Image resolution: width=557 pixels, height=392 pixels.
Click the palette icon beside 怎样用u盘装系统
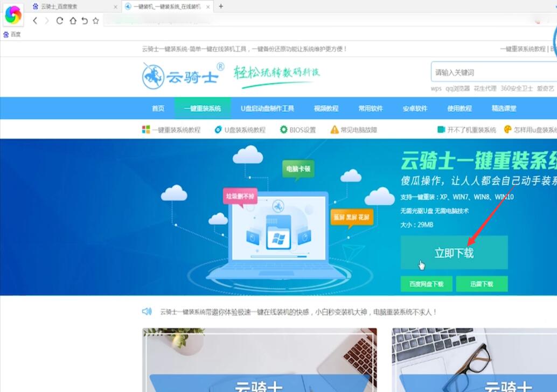point(507,130)
